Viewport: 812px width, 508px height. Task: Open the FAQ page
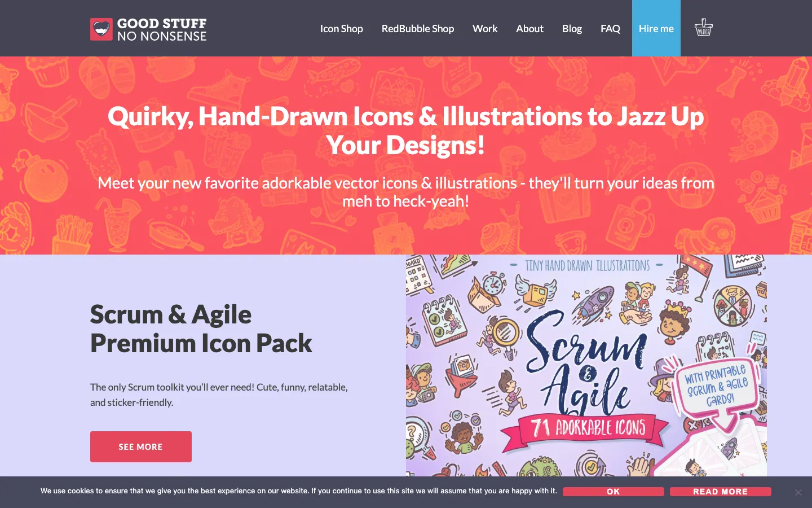click(x=610, y=29)
